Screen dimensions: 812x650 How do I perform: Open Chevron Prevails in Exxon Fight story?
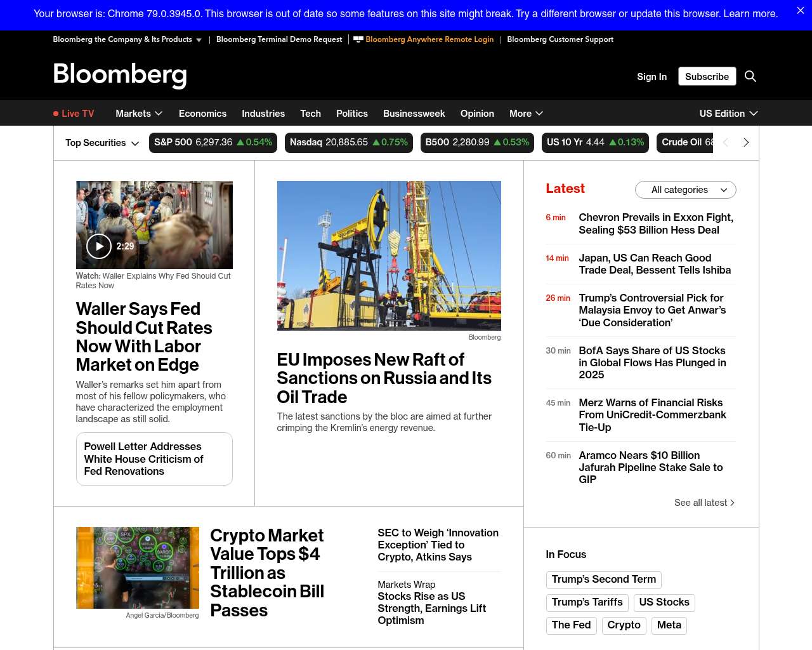click(x=656, y=223)
